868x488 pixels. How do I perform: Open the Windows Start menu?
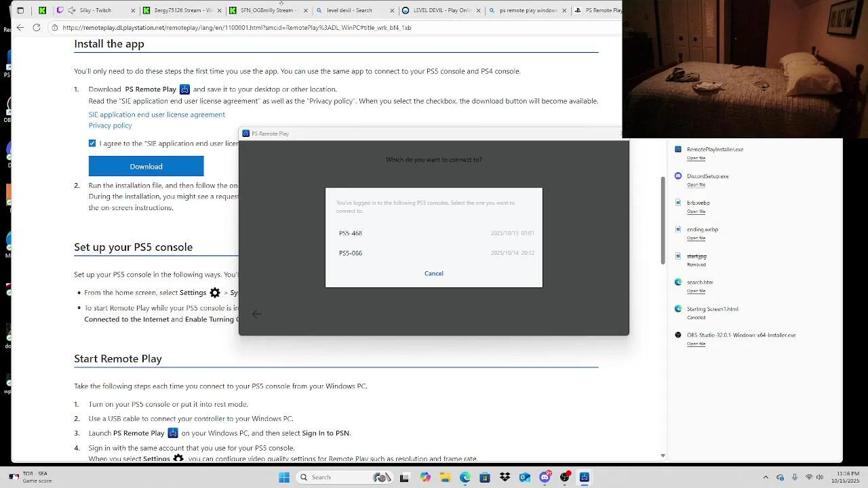click(x=284, y=477)
